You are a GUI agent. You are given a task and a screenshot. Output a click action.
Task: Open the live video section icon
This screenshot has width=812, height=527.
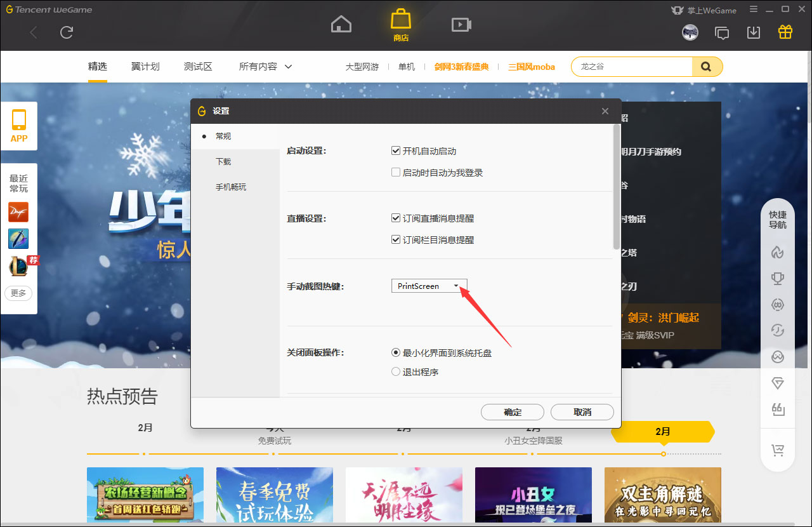pos(461,23)
